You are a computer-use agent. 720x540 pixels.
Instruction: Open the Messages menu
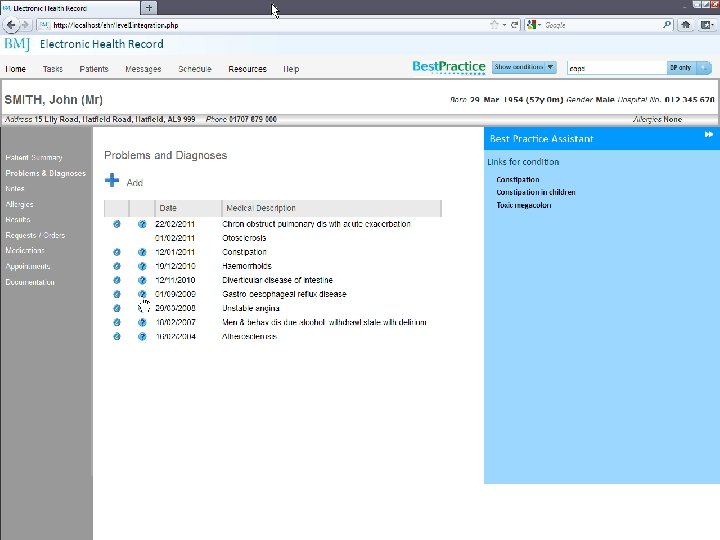[143, 69]
